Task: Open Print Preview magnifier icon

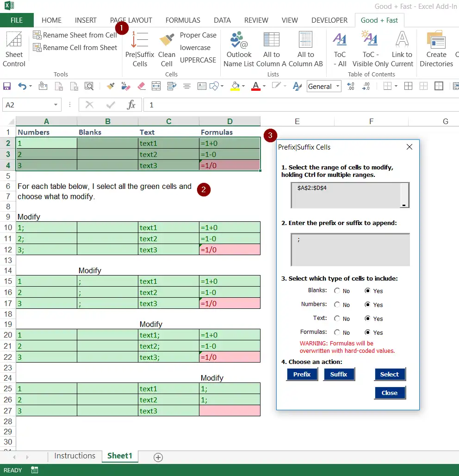Action: [89, 86]
